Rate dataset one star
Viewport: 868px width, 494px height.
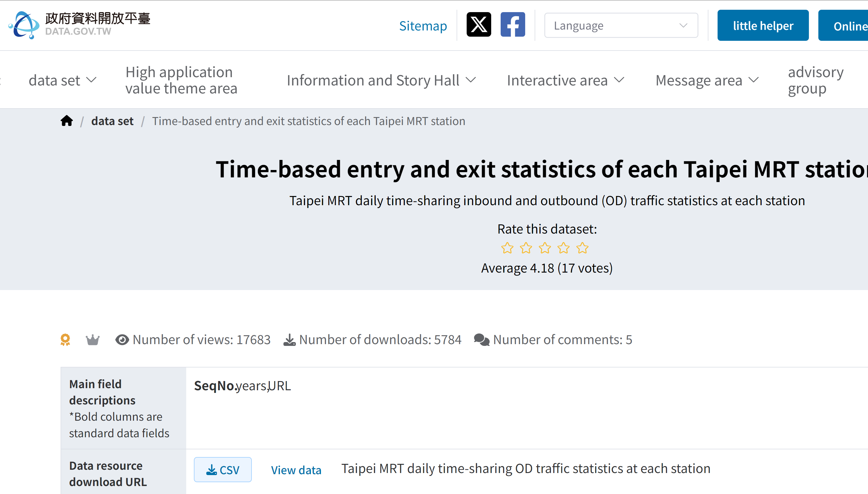point(507,248)
